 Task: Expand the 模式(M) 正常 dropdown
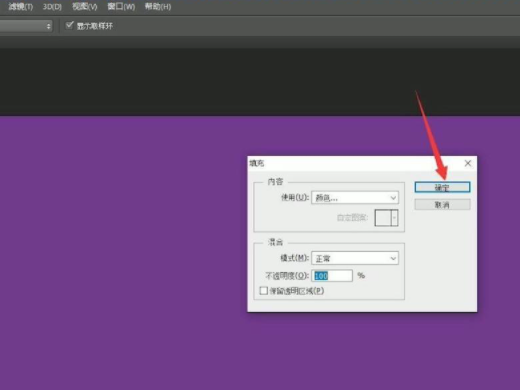[x=355, y=258]
